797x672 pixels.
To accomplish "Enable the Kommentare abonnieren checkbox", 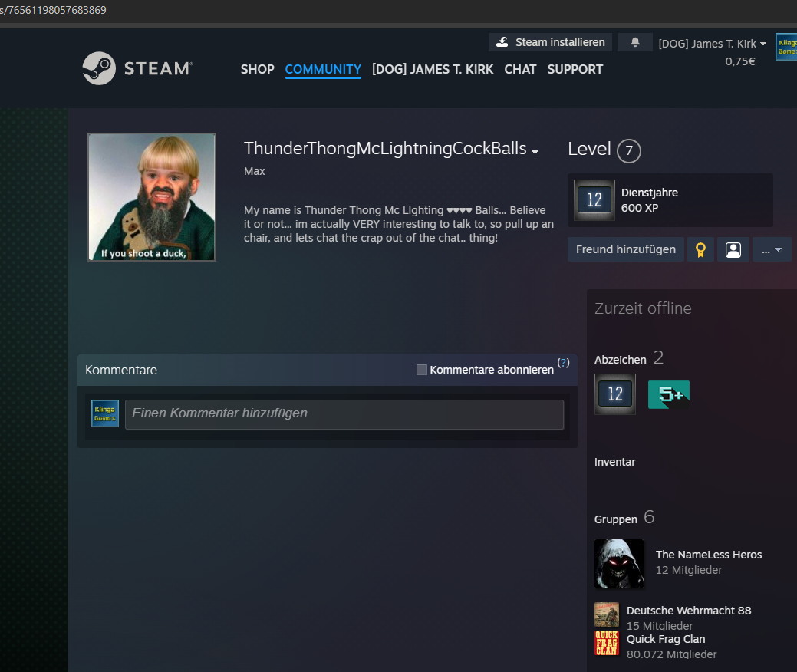I will tap(422, 370).
